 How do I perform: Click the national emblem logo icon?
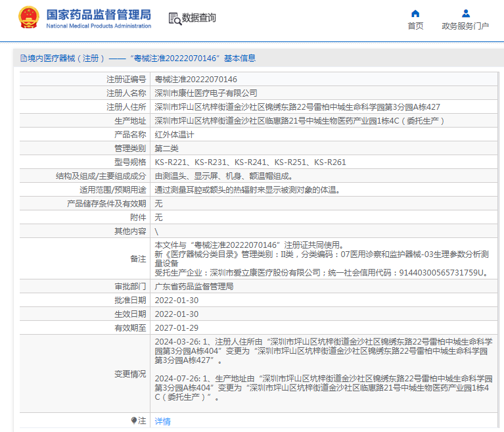29,18
